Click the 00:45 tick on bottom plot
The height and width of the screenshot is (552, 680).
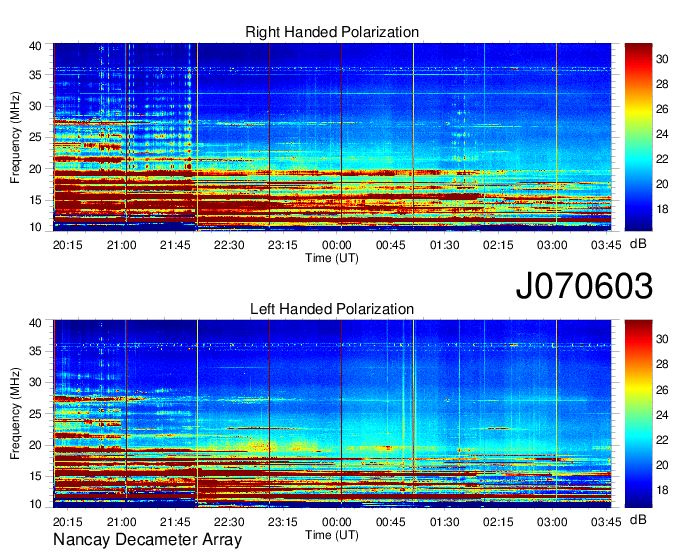pyautogui.click(x=390, y=522)
